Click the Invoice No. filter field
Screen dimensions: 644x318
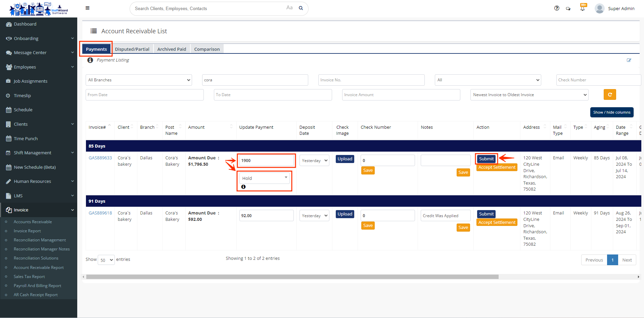pyautogui.click(x=371, y=80)
